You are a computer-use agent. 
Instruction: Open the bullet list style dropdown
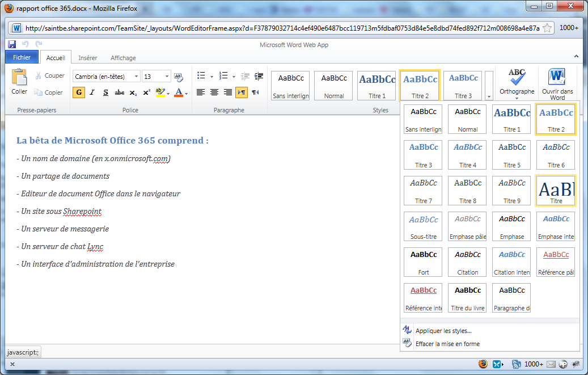(x=211, y=77)
